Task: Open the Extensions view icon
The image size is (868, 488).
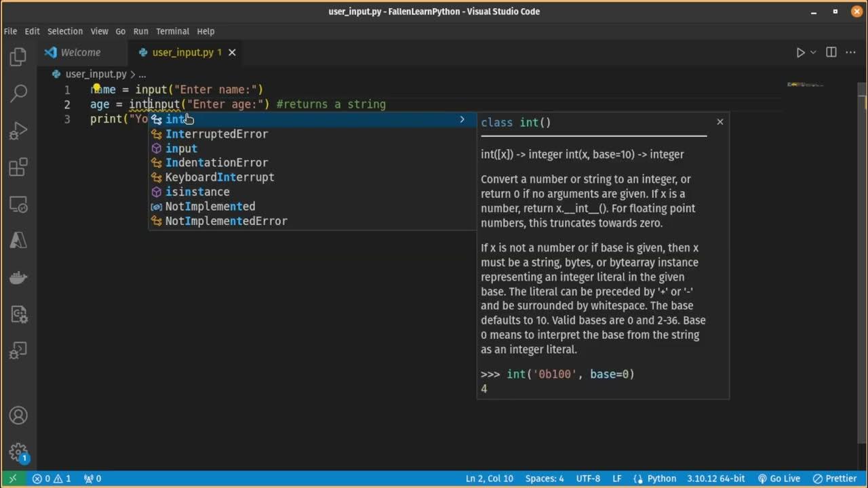Action: [18, 167]
